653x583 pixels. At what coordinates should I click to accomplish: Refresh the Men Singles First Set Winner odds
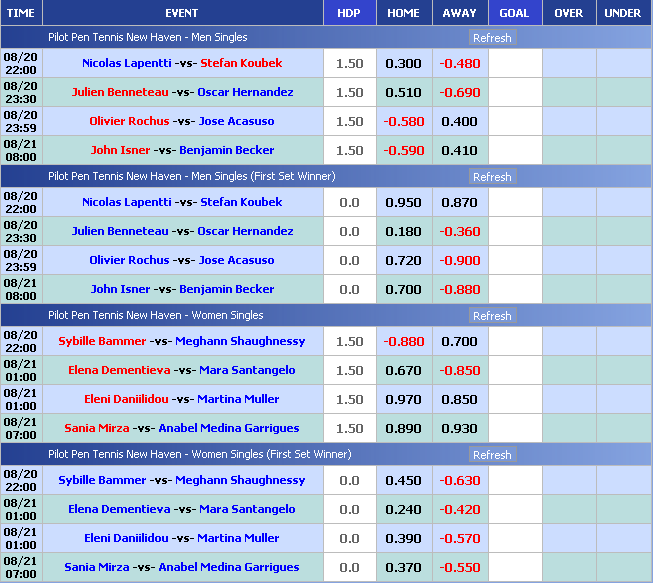coord(491,177)
